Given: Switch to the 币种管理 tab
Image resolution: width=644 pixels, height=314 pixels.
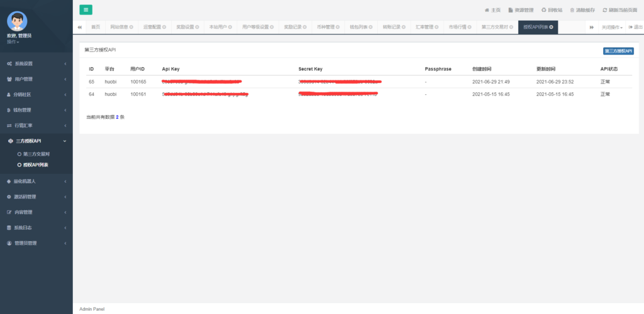Looking at the screenshot, I should coord(328,27).
